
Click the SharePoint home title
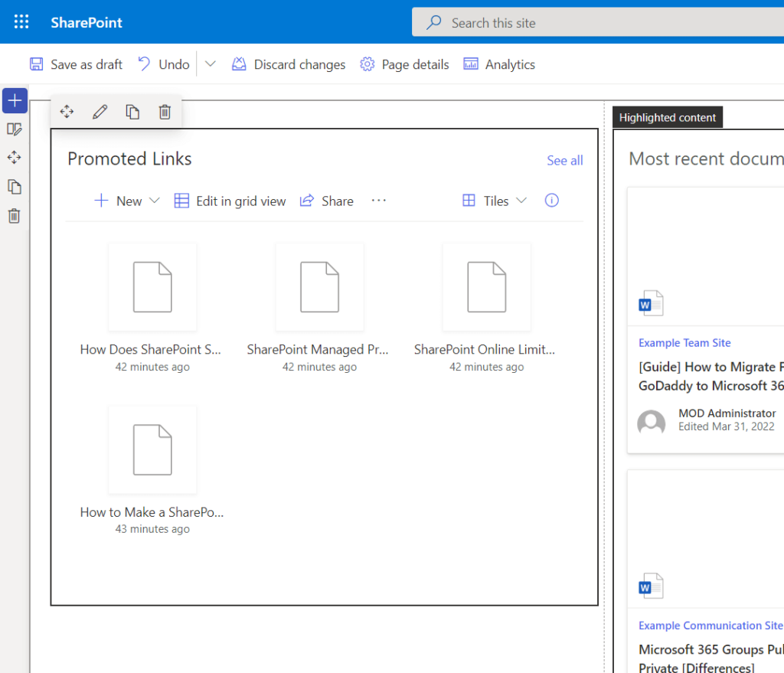tap(87, 22)
